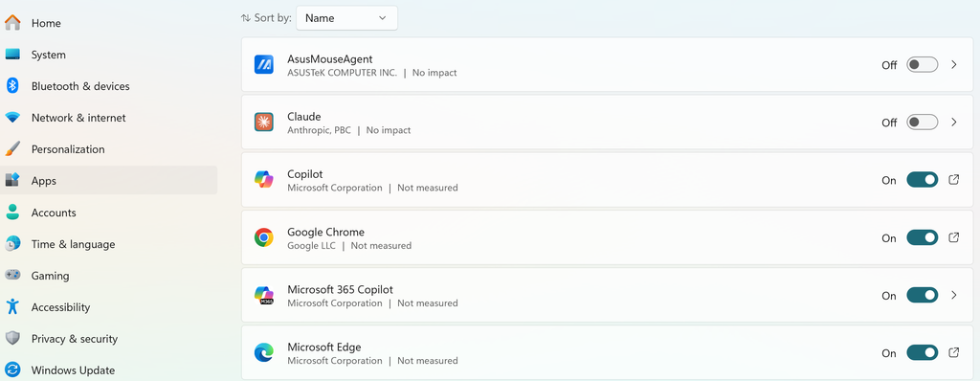The image size is (980, 381).
Task: Click the Windows Update arrows icon
Action: [x=12, y=370]
